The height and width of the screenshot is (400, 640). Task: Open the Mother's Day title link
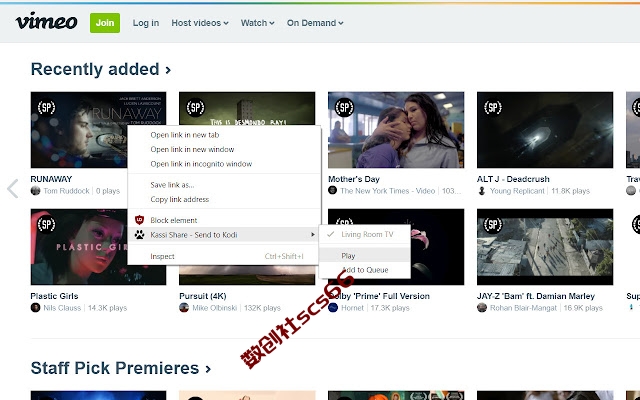[354, 179]
